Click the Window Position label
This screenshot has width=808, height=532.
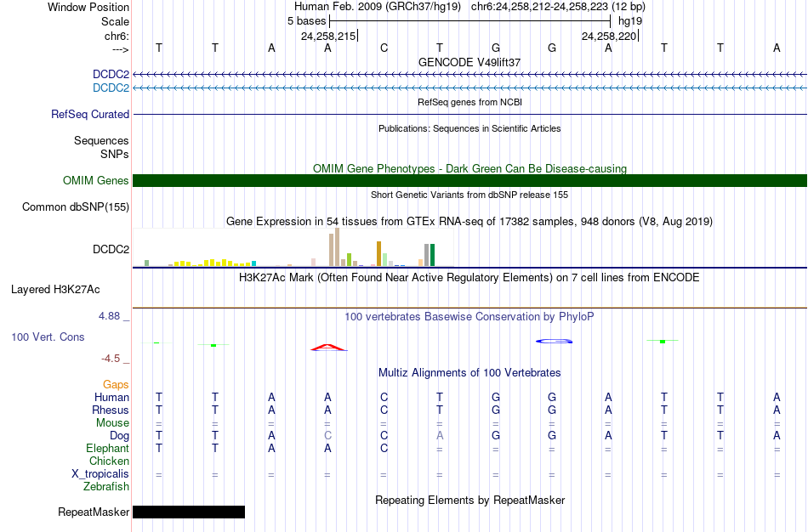(x=88, y=7)
